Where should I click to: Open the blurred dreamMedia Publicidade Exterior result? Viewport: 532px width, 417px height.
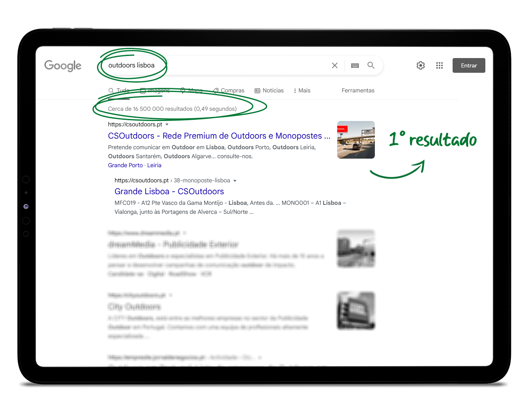tap(173, 244)
